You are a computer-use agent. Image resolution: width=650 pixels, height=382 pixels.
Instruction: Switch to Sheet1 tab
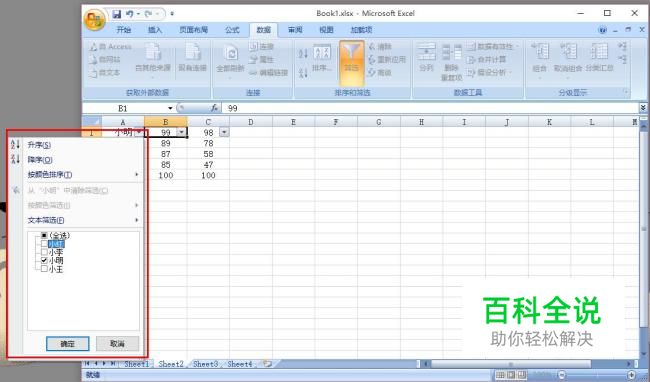tap(136, 364)
